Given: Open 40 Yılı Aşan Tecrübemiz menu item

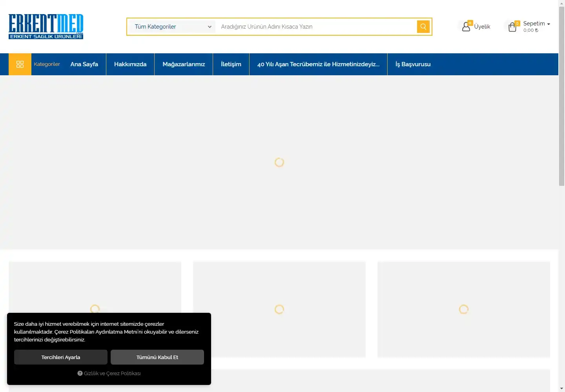Looking at the screenshot, I should coord(318,64).
